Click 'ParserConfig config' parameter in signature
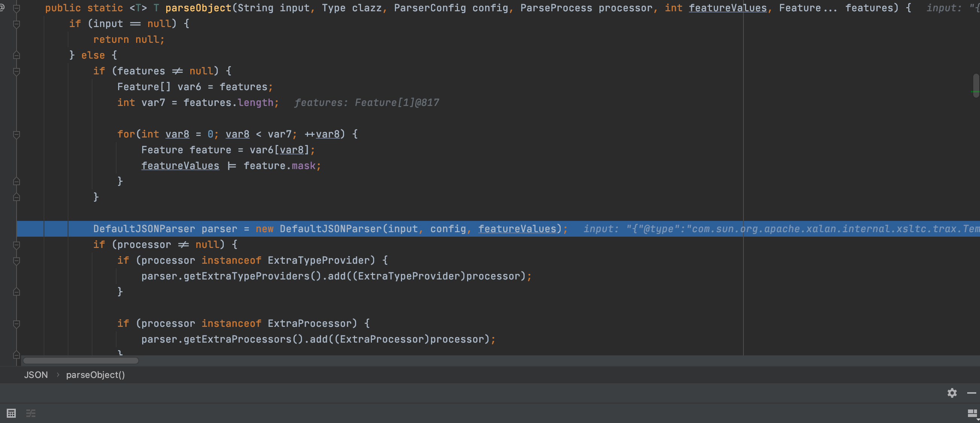 (x=451, y=8)
